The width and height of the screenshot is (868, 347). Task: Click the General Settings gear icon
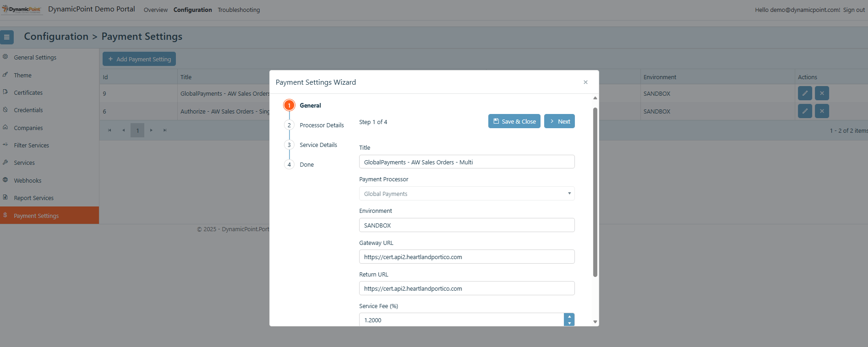(x=5, y=57)
